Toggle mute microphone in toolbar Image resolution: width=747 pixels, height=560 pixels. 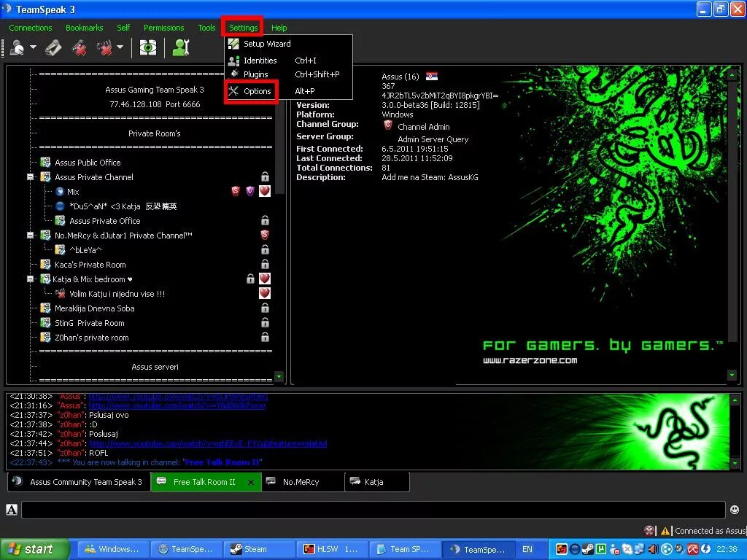pyautogui.click(x=80, y=47)
